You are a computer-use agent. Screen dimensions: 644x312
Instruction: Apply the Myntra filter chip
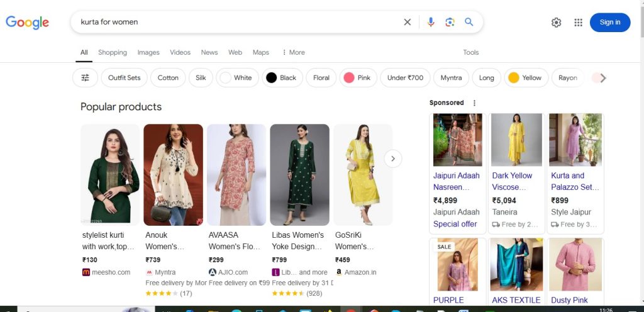click(x=451, y=77)
